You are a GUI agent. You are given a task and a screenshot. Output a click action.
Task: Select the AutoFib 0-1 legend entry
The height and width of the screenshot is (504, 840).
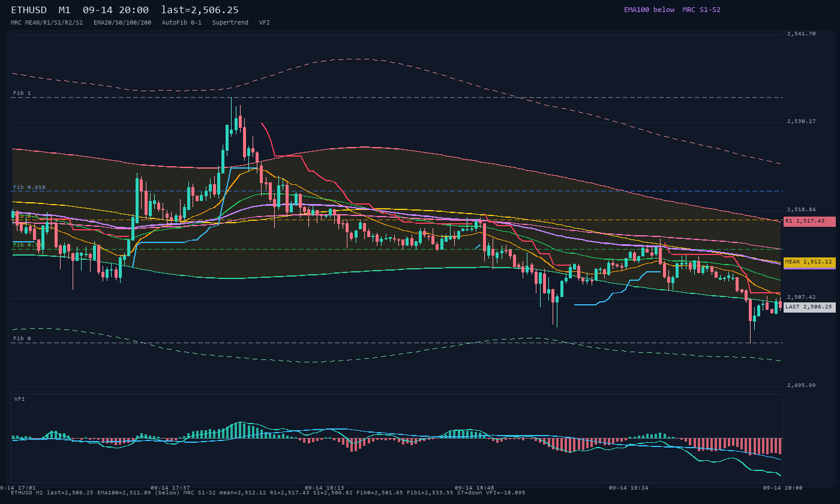point(182,22)
